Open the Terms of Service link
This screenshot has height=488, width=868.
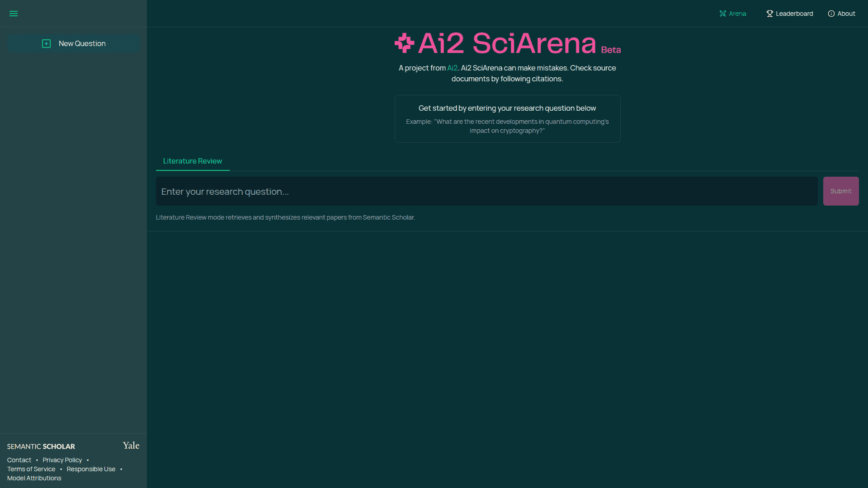pyautogui.click(x=31, y=469)
